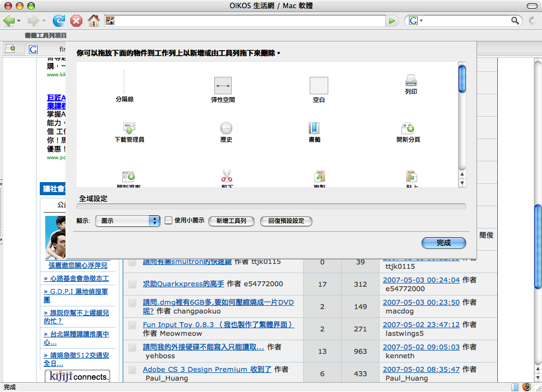Select the Flexible Space (彈性空間) item

point(222,86)
